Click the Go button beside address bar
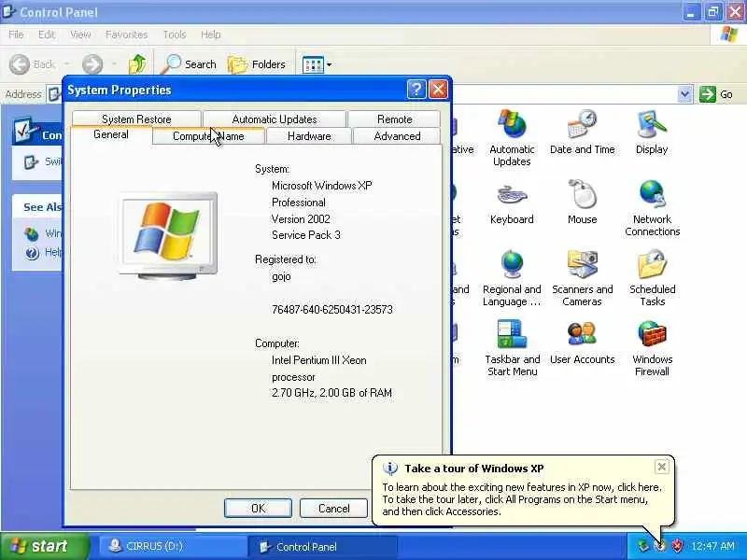Viewport: 747px width, 560px height. click(x=716, y=94)
